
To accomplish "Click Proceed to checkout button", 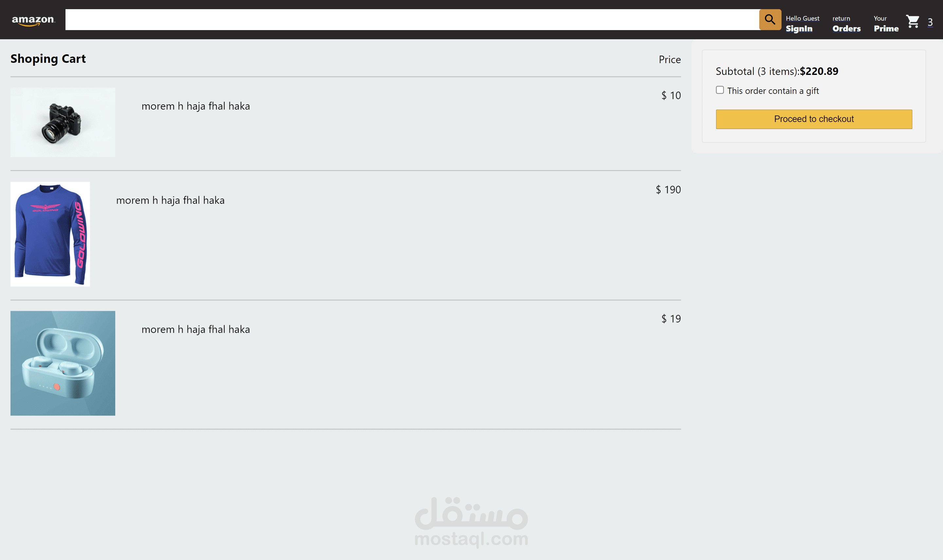I will click(x=814, y=119).
